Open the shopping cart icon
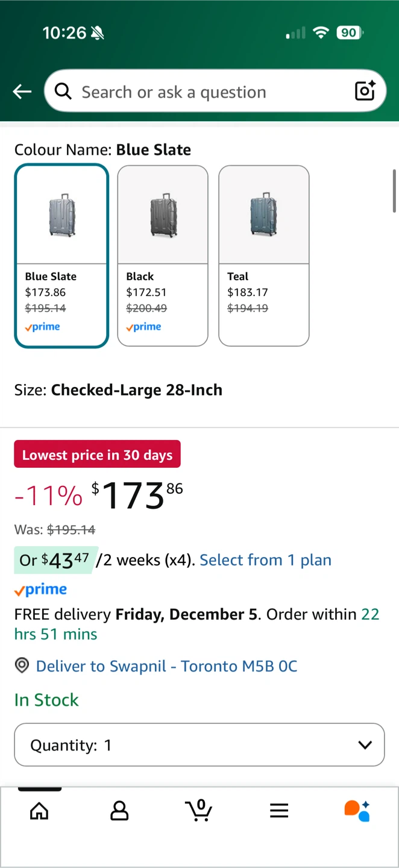Screen dimensions: 399x868 [199, 810]
